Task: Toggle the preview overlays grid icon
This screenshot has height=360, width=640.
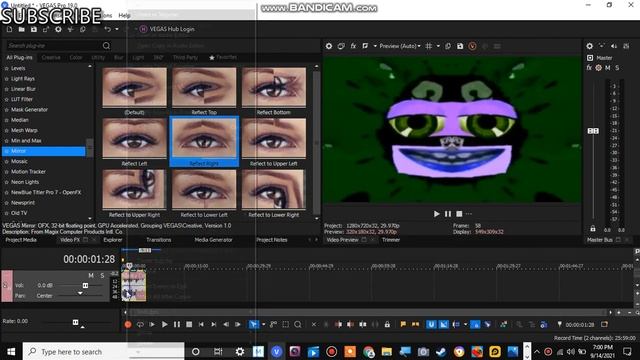Action: click(429, 46)
